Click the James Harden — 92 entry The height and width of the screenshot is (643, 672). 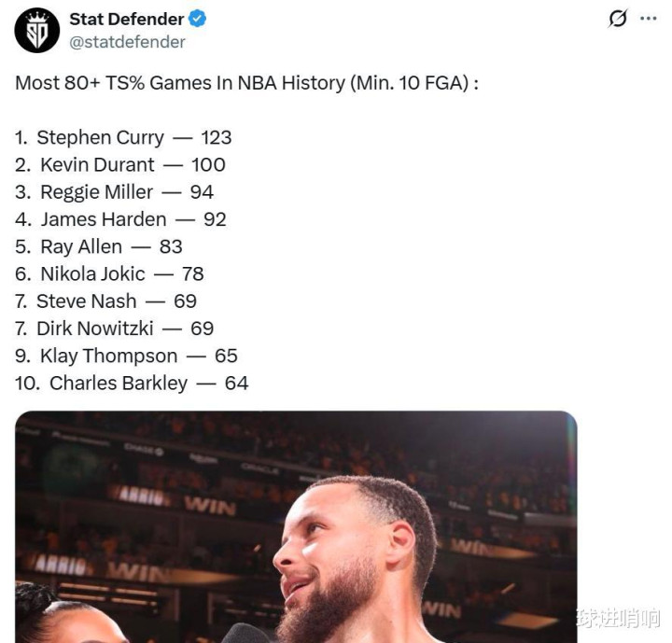click(x=120, y=219)
